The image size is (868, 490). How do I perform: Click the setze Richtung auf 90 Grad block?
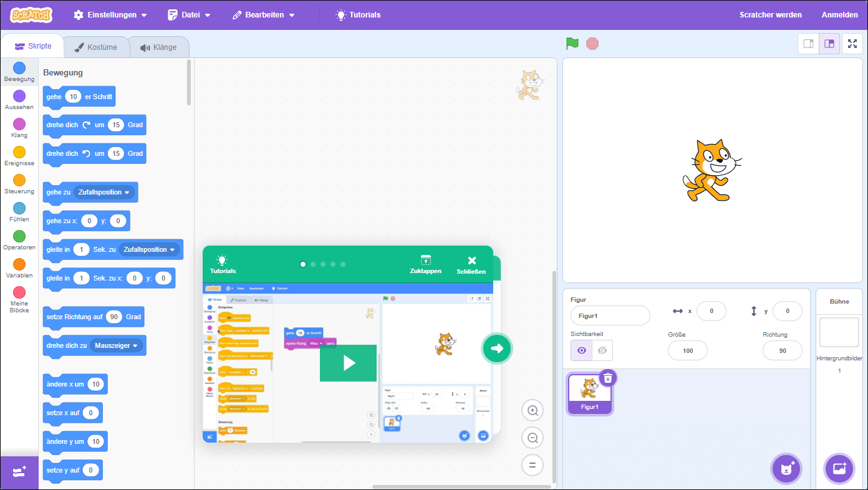point(94,317)
